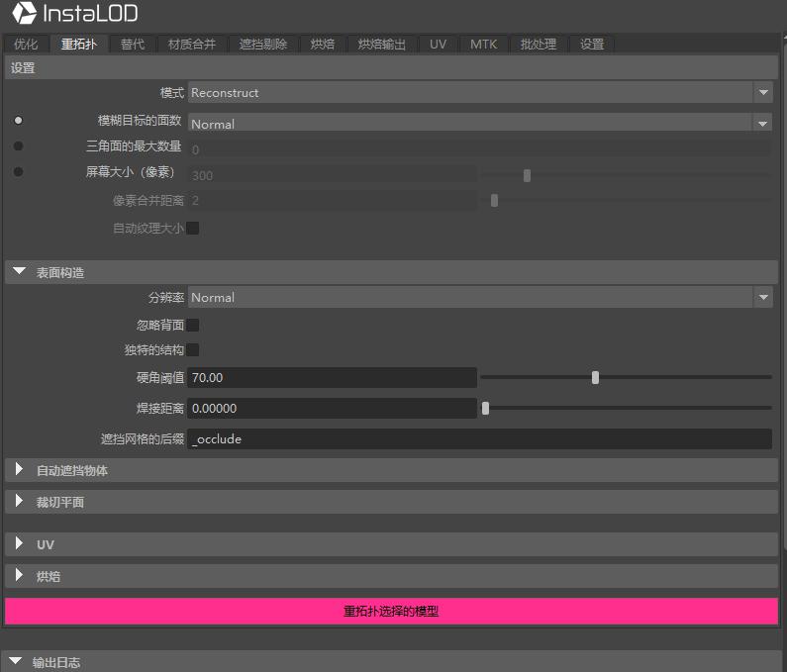Click the InstaLOD logo icon
This screenshot has width=787, height=672.
coord(25,14)
